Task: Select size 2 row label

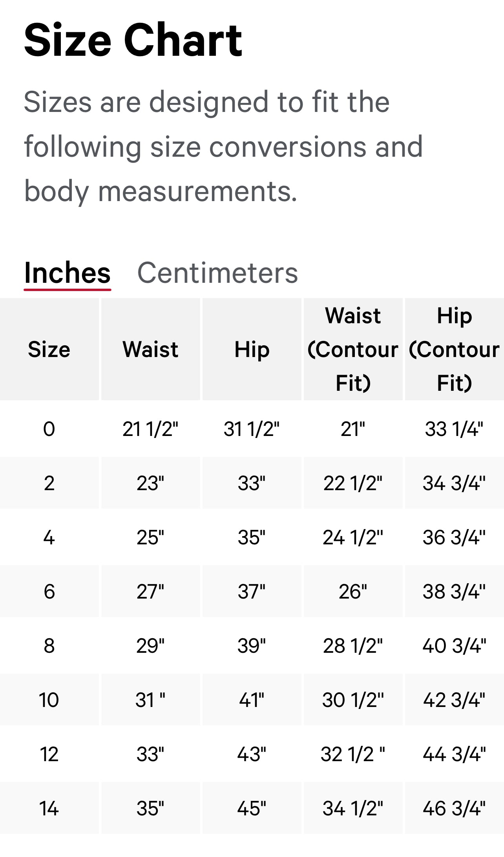Action: click(x=49, y=483)
